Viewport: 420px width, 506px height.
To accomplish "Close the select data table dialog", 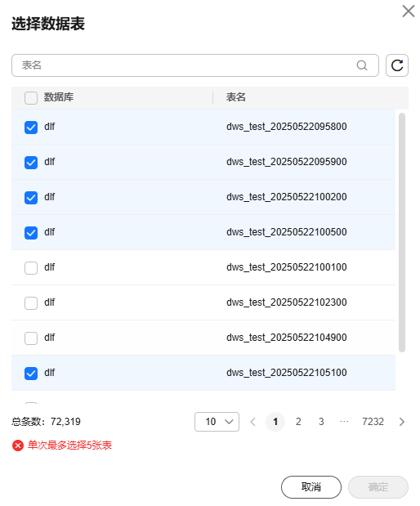I will point(408,11).
